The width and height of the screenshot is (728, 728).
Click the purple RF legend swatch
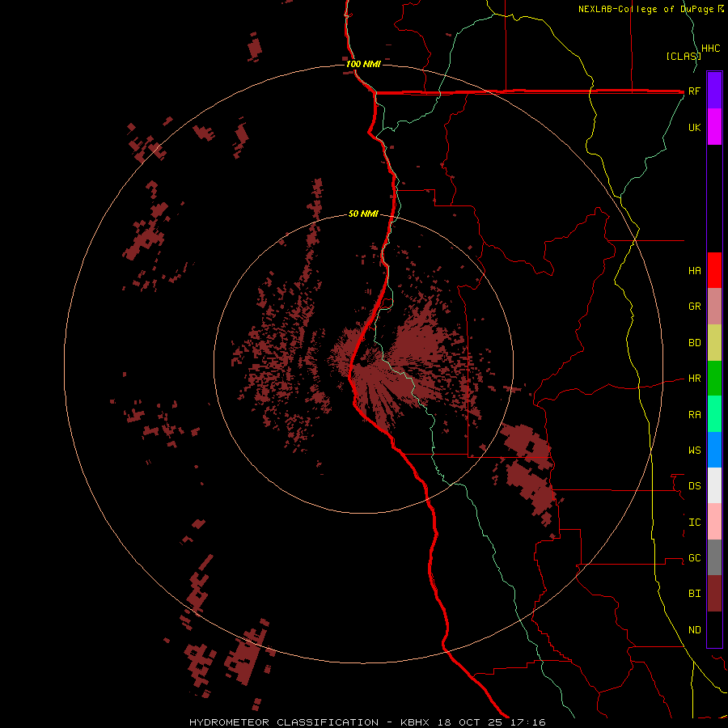(714, 91)
